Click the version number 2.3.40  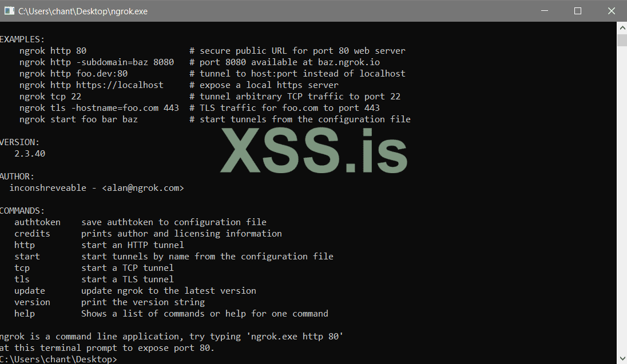pos(30,153)
